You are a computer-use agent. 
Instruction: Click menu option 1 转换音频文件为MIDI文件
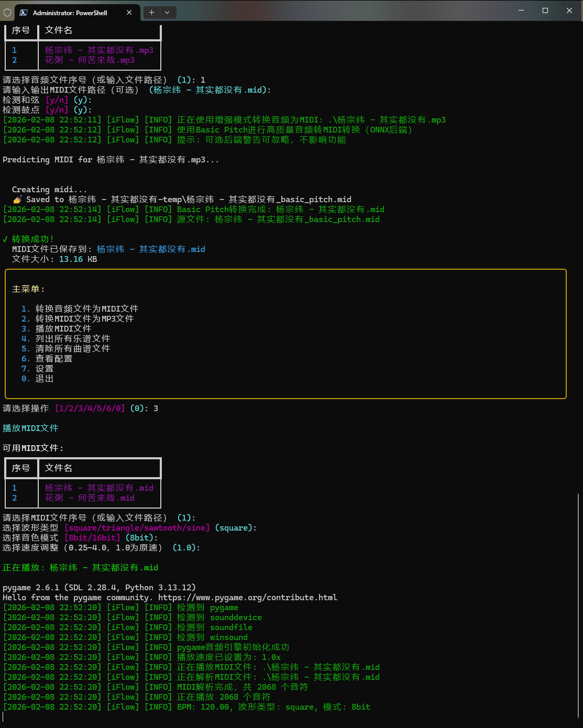point(86,309)
